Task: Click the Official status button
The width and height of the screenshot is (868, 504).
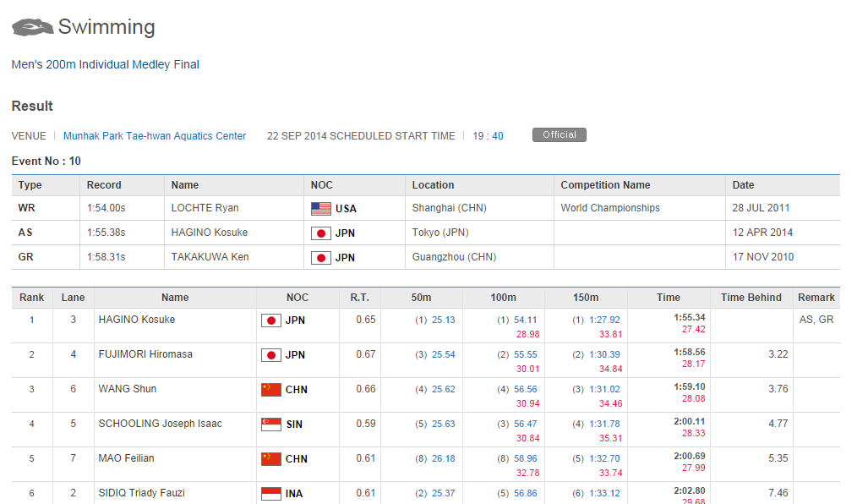Action: pos(559,135)
